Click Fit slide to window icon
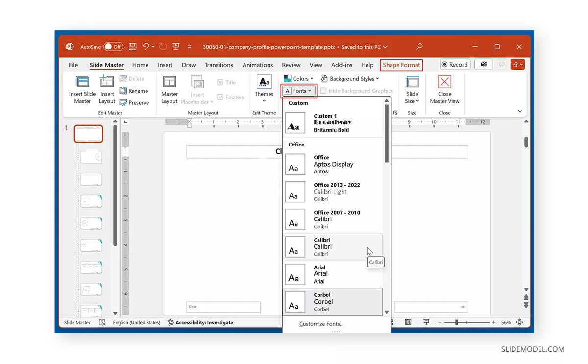The width and height of the screenshot is (588, 364). [520, 322]
